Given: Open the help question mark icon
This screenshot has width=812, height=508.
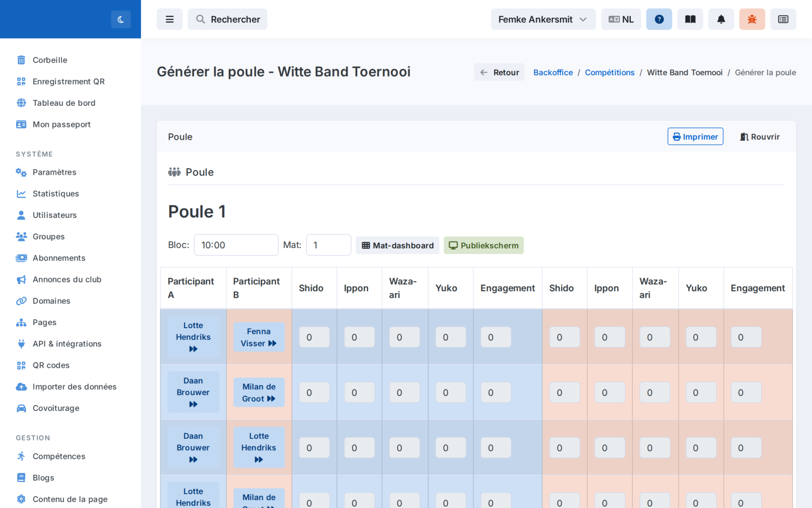Looking at the screenshot, I should [x=659, y=19].
